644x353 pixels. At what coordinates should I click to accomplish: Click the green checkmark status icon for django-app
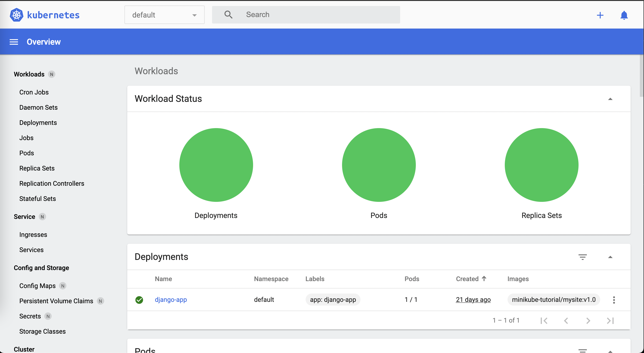(140, 300)
